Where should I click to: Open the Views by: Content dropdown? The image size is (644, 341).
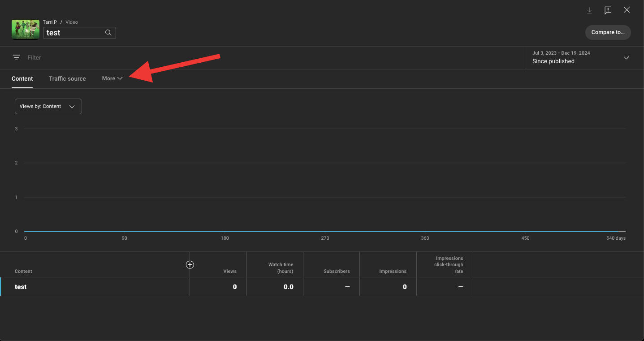tap(48, 106)
